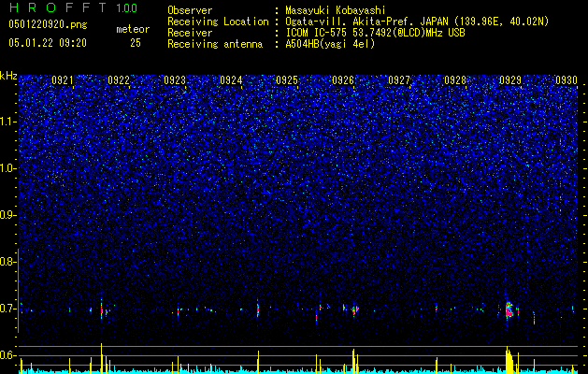Click the date stamp 05.01.22 09:20

pos(48,43)
